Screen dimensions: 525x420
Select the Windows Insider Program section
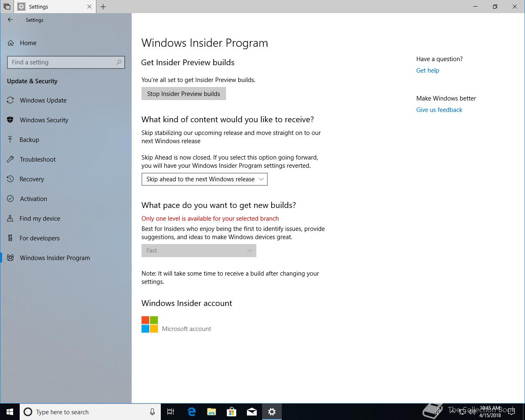[x=66, y=258]
